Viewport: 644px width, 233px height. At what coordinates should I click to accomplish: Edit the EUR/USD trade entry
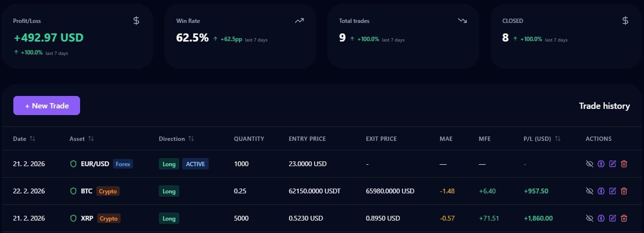point(613,164)
